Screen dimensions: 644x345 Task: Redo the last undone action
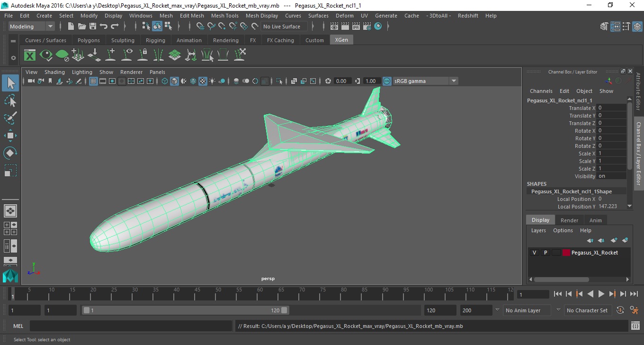pos(115,27)
